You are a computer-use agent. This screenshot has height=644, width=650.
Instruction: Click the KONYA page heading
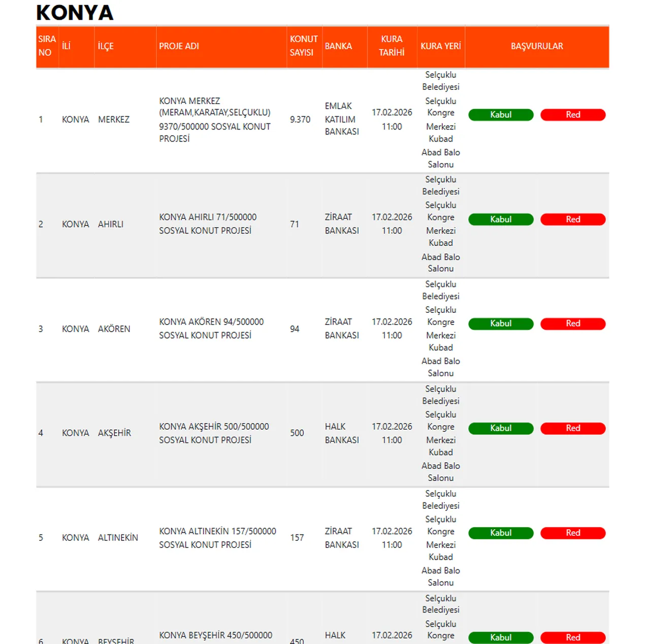[x=75, y=13]
